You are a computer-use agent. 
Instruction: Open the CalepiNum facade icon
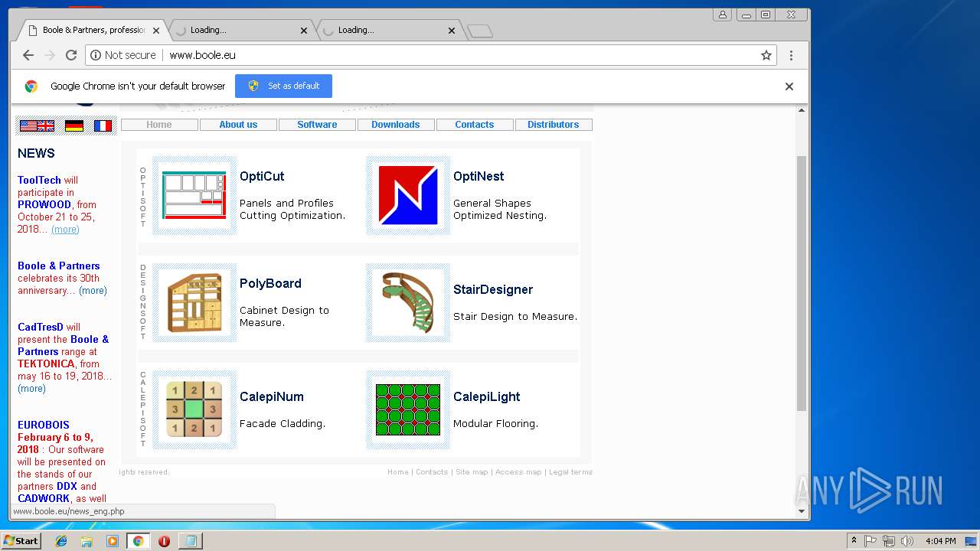[194, 409]
